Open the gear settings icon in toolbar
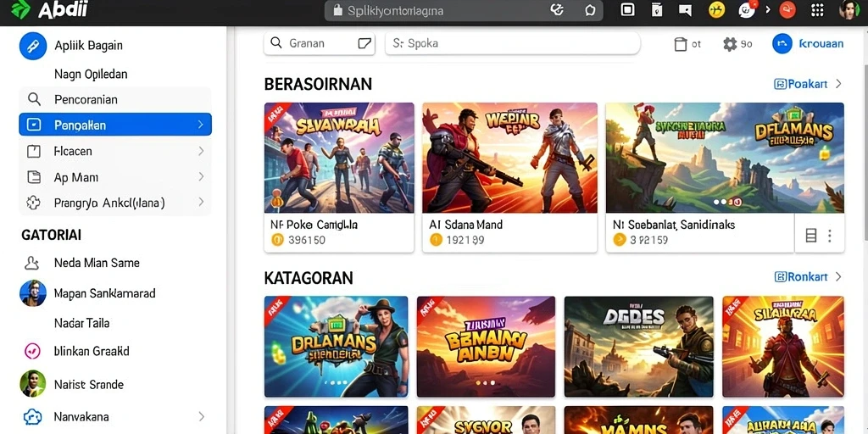This screenshot has height=434, width=868. coord(730,44)
